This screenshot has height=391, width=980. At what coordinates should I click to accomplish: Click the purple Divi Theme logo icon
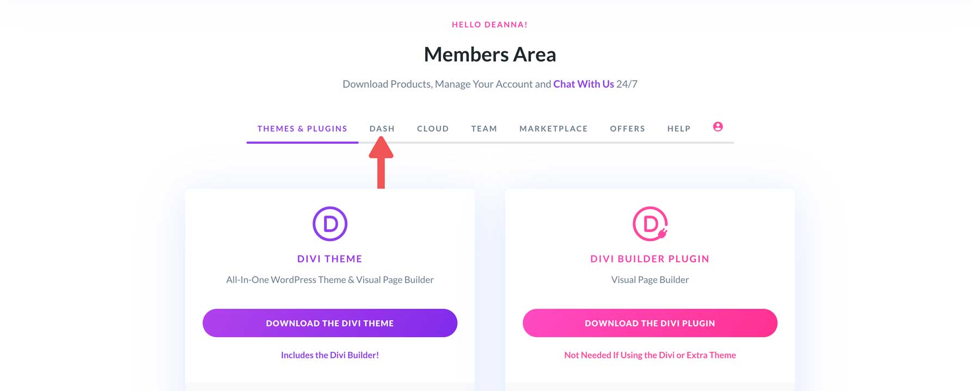coord(329,222)
